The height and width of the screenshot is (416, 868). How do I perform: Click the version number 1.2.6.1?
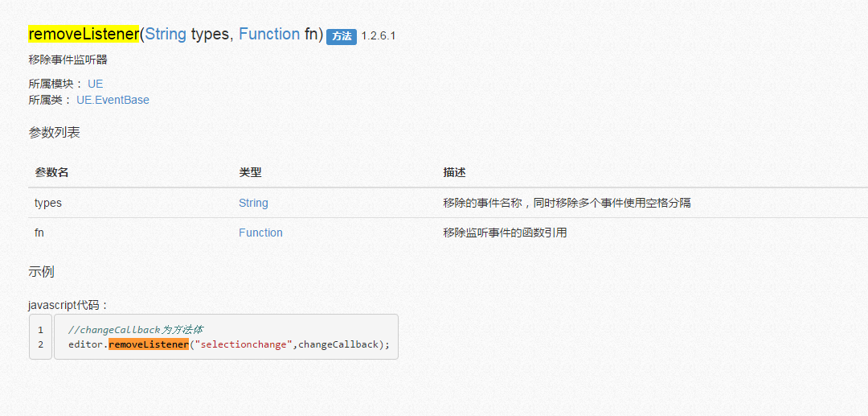[x=378, y=36]
